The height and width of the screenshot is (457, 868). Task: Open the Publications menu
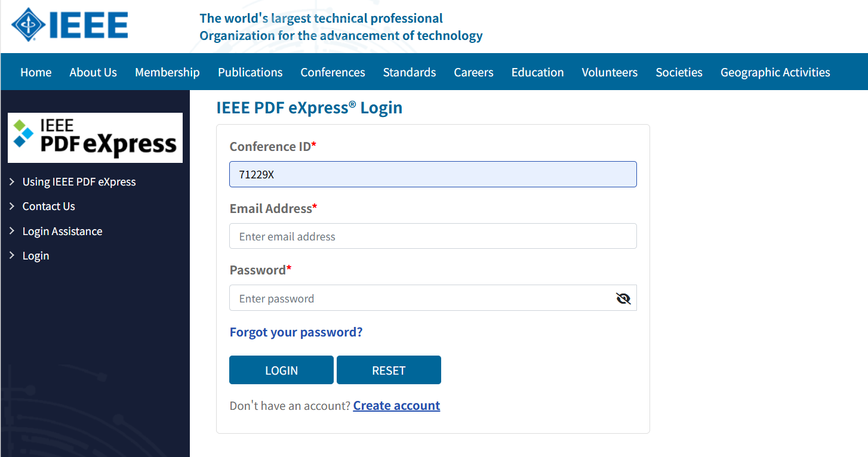click(250, 72)
